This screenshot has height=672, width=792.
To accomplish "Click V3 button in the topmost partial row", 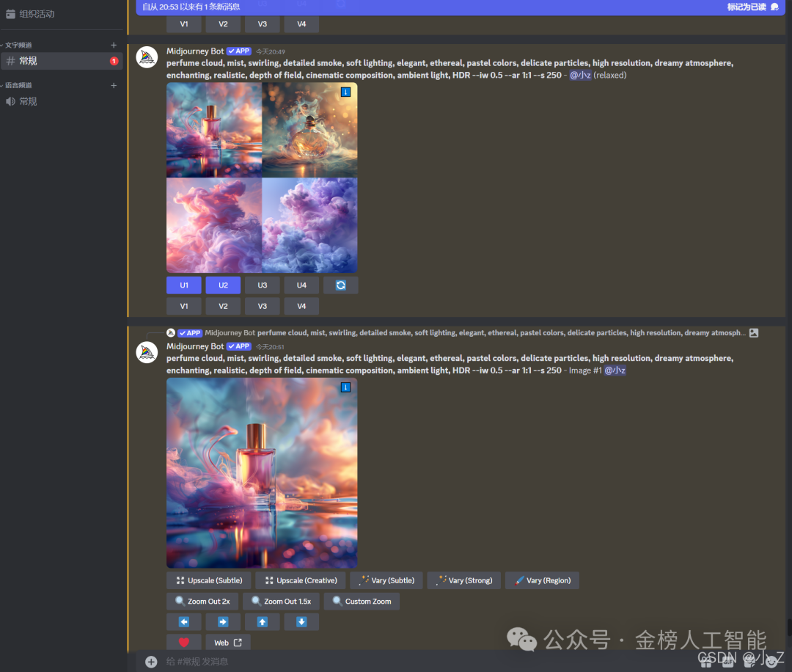I will 262,23.
